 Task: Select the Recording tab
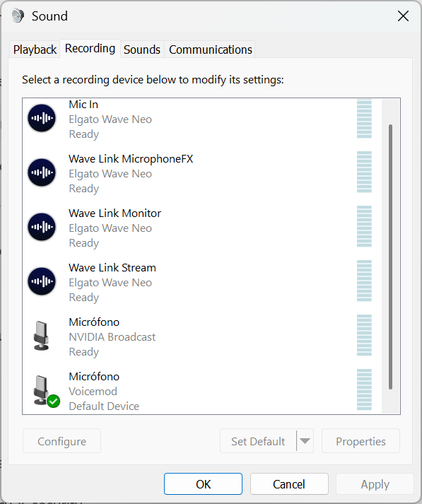(x=90, y=49)
